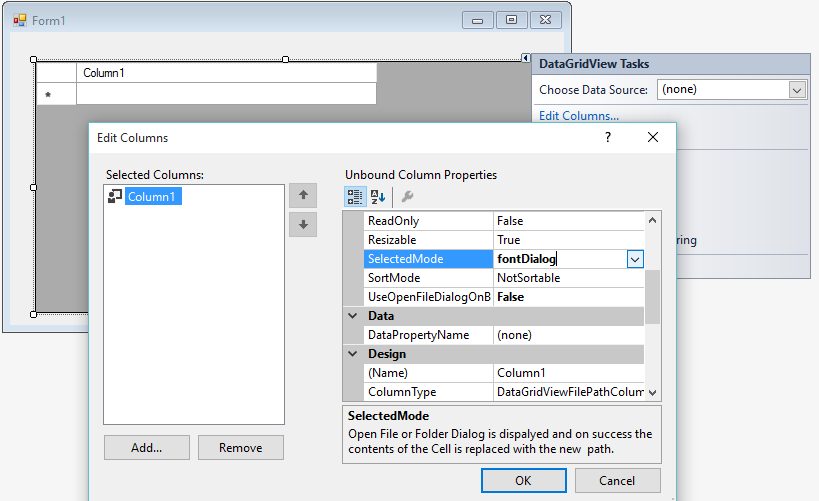
Task: Click the Remove button
Action: pyautogui.click(x=240, y=448)
